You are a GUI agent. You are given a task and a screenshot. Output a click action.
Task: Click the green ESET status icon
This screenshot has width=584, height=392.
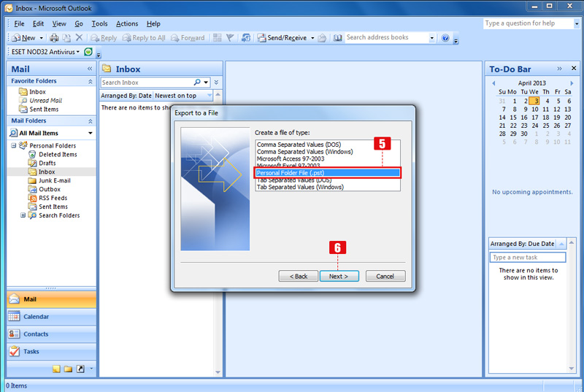(x=88, y=52)
